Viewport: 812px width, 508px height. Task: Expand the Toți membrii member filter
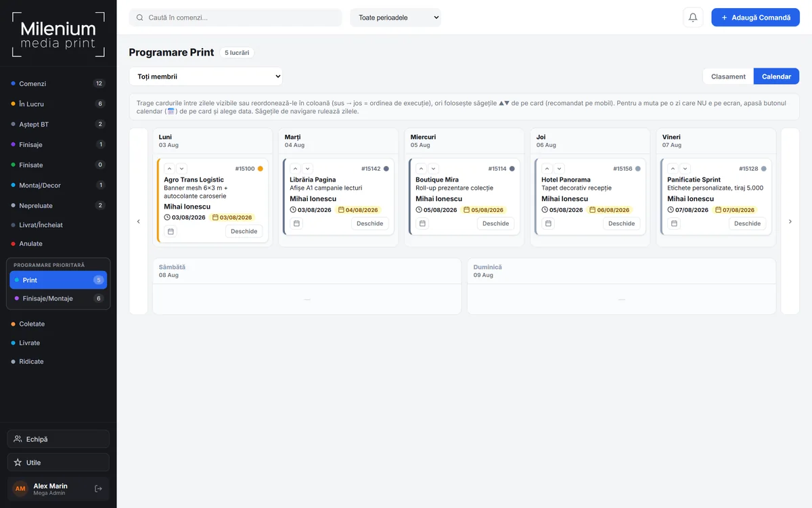coord(206,77)
